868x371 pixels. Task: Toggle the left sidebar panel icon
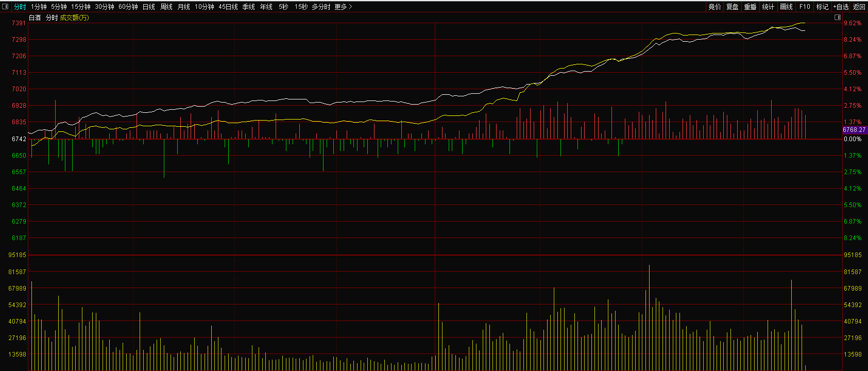click(6, 7)
